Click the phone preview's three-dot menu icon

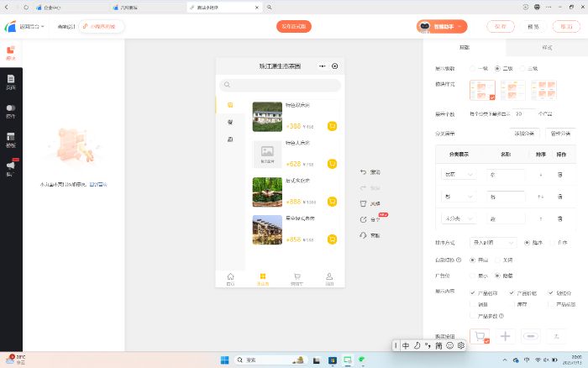pyautogui.click(x=323, y=66)
